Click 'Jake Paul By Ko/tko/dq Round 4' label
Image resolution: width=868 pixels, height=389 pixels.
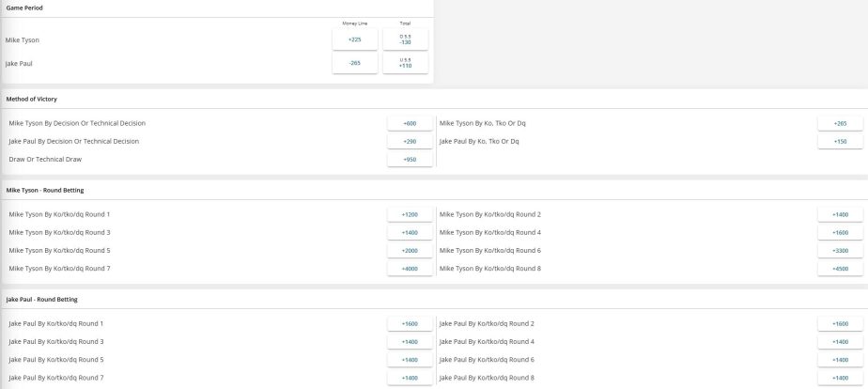click(x=487, y=341)
